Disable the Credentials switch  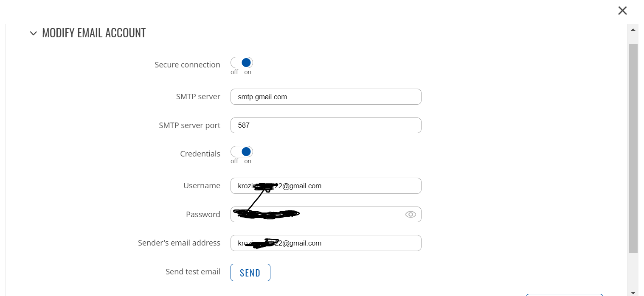coord(242,152)
